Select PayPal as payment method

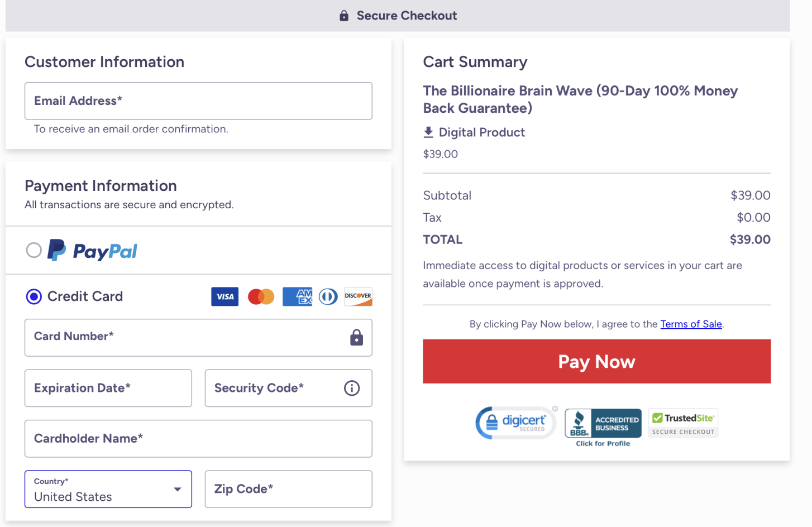[34, 250]
